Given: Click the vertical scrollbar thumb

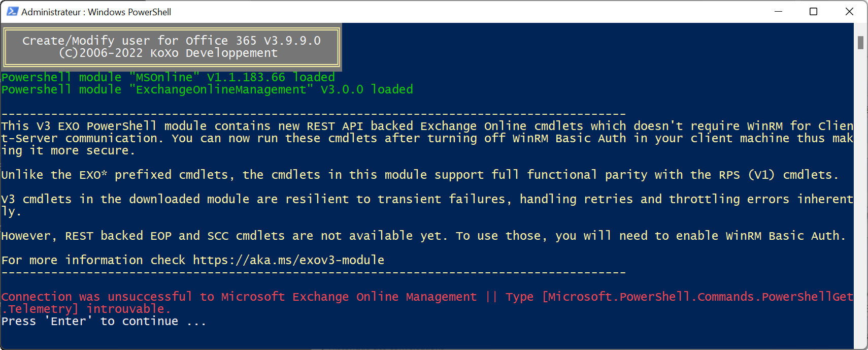Looking at the screenshot, I should (860, 43).
